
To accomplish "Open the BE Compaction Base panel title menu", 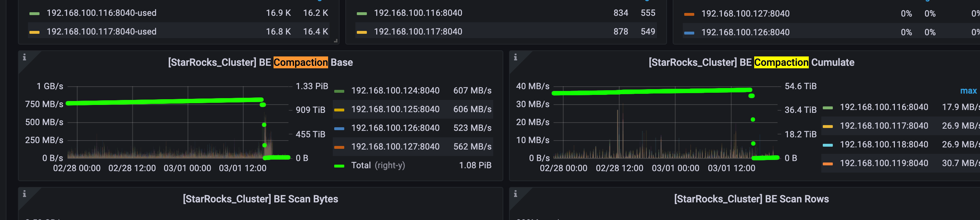I will click(260, 63).
